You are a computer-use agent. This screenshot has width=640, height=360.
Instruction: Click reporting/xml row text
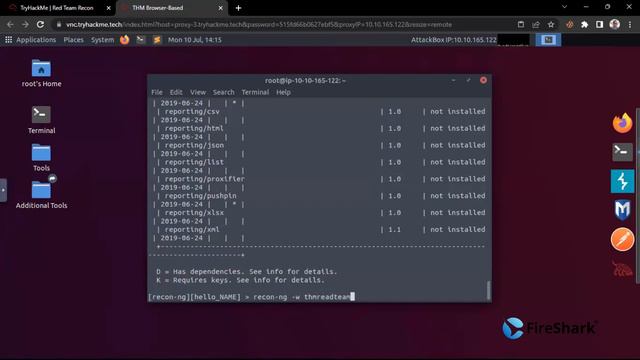(x=192, y=229)
